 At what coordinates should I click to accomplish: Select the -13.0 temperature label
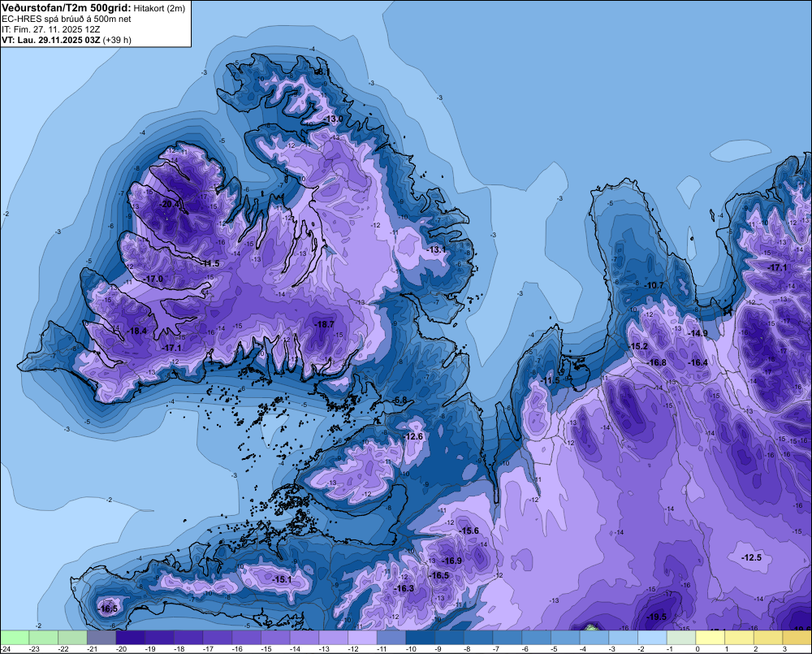pos(333,119)
